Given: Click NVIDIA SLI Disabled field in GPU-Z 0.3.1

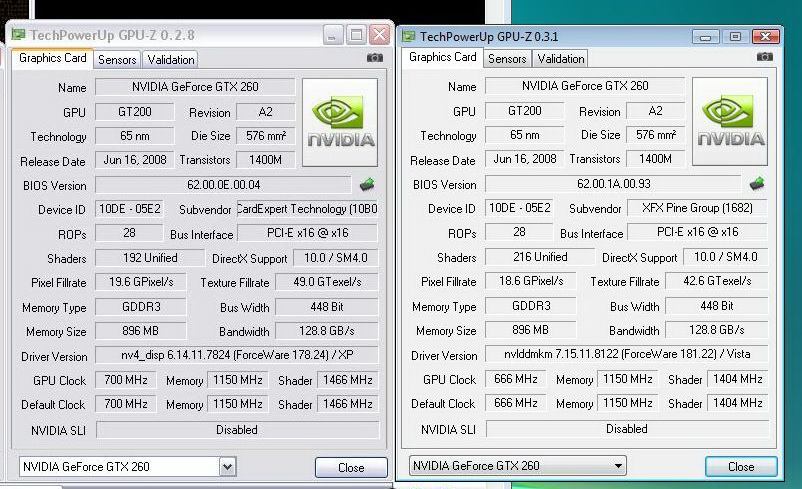Looking at the screenshot, I should pos(627,429).
